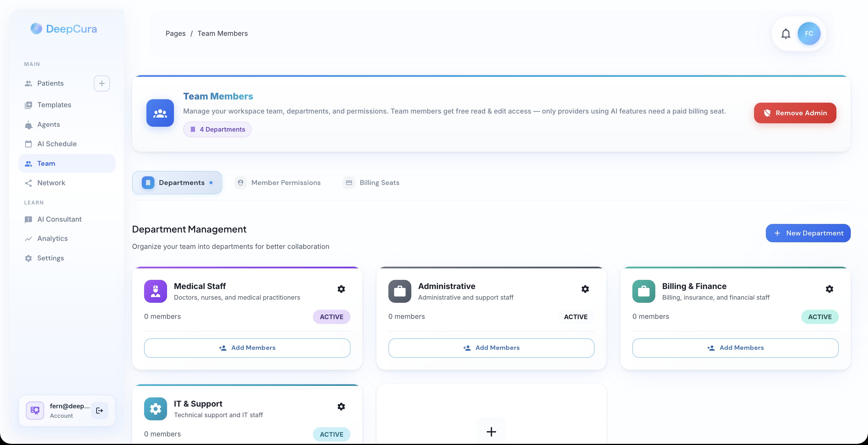
Task: Add a new patient with plus button
Action: 102,83
